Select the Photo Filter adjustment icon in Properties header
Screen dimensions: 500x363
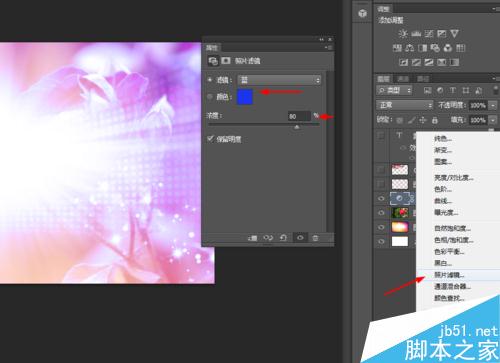213,61
